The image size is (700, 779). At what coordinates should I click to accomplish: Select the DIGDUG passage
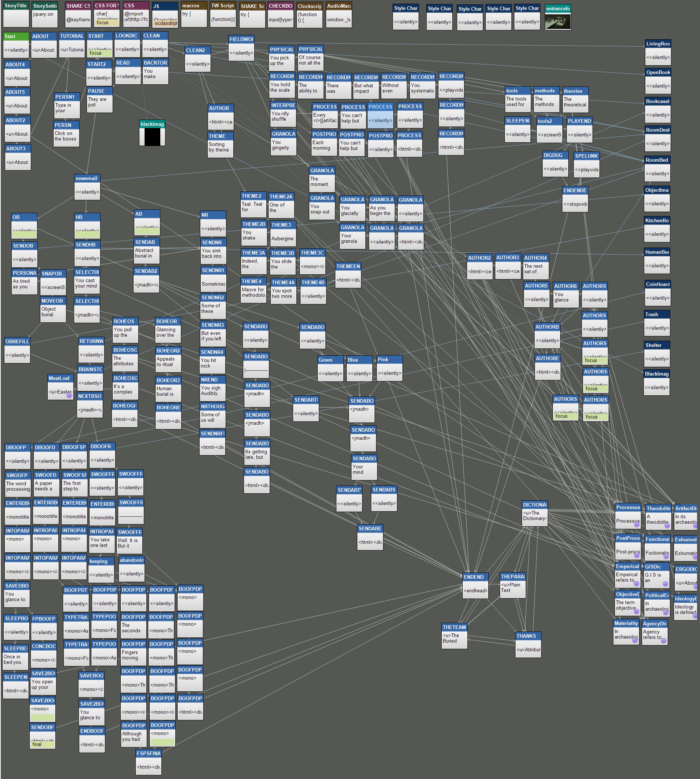555,164
